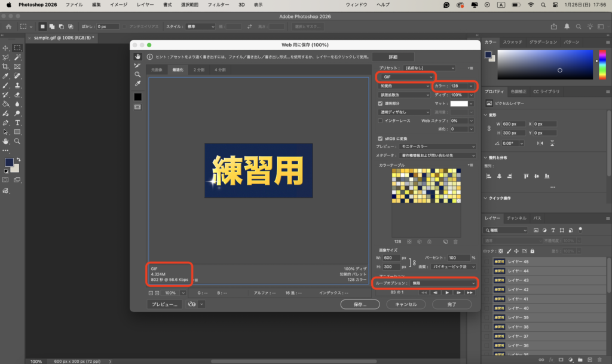Select the Horizontal Type tool
The image size is (612, 364).
point(17,121)
